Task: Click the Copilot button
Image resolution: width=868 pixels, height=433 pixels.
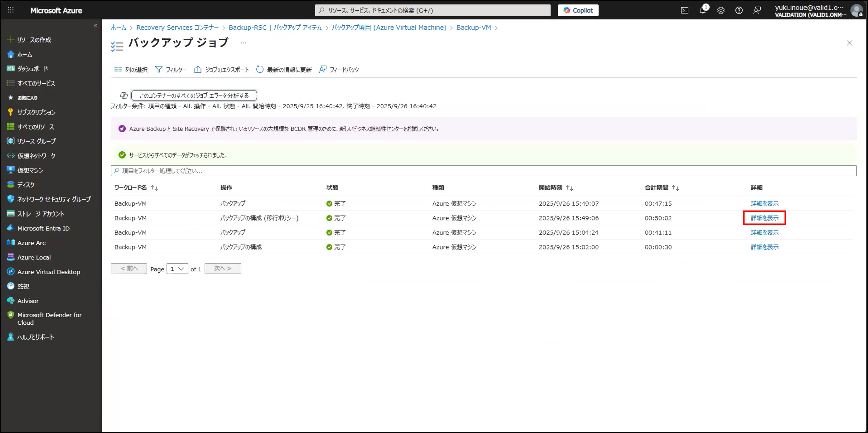Action: click(578, 10)
